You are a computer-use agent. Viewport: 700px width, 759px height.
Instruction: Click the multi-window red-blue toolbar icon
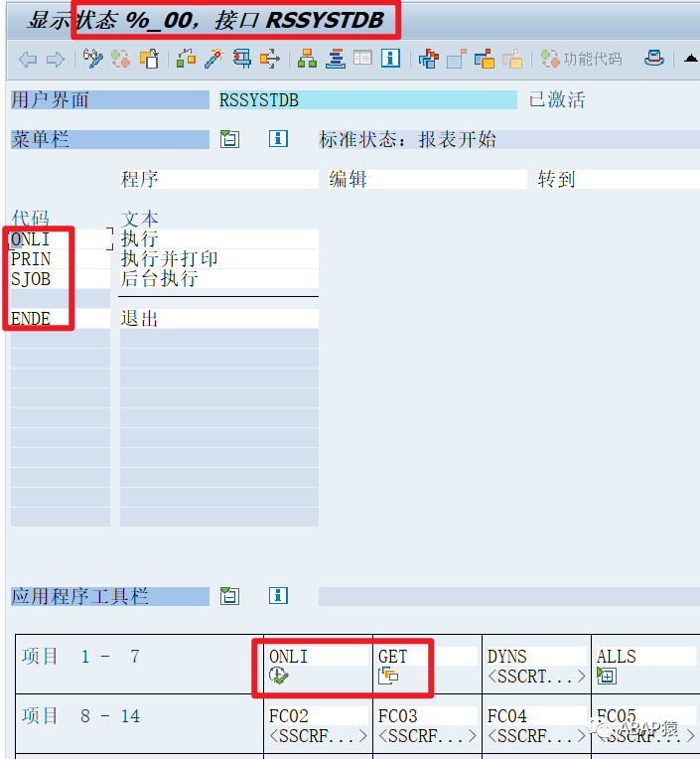(x=429, y=59)
